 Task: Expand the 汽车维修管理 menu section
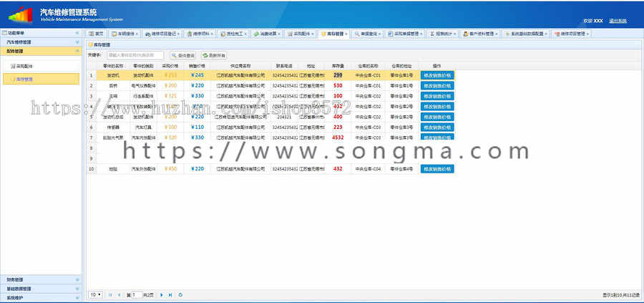point(77,42)
